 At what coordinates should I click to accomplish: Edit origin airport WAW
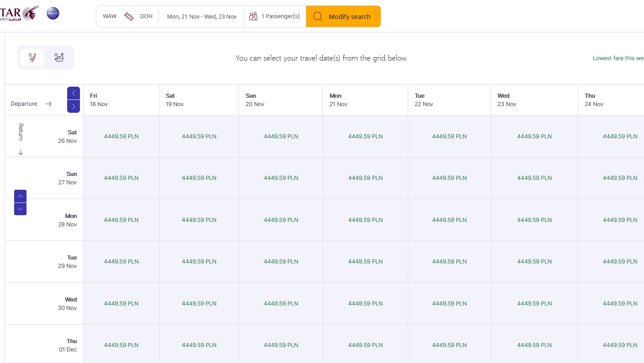[110, 16]
